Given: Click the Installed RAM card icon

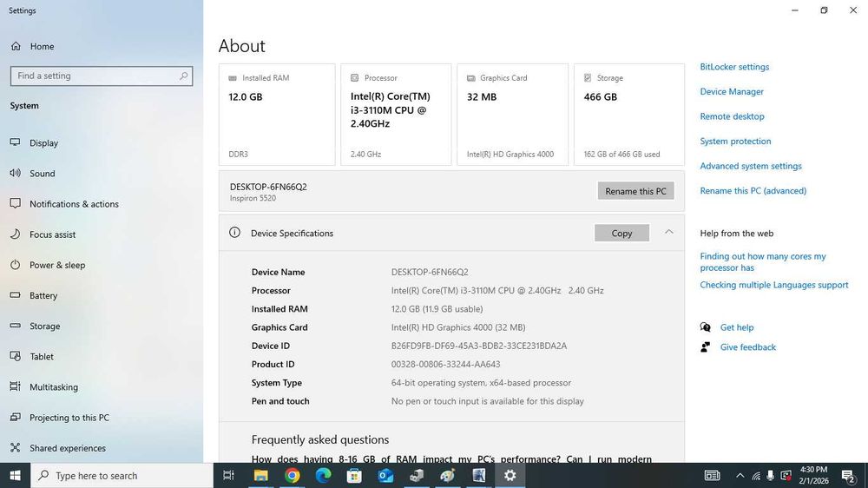Looking at the screenshot, I should tap(233, 78).
